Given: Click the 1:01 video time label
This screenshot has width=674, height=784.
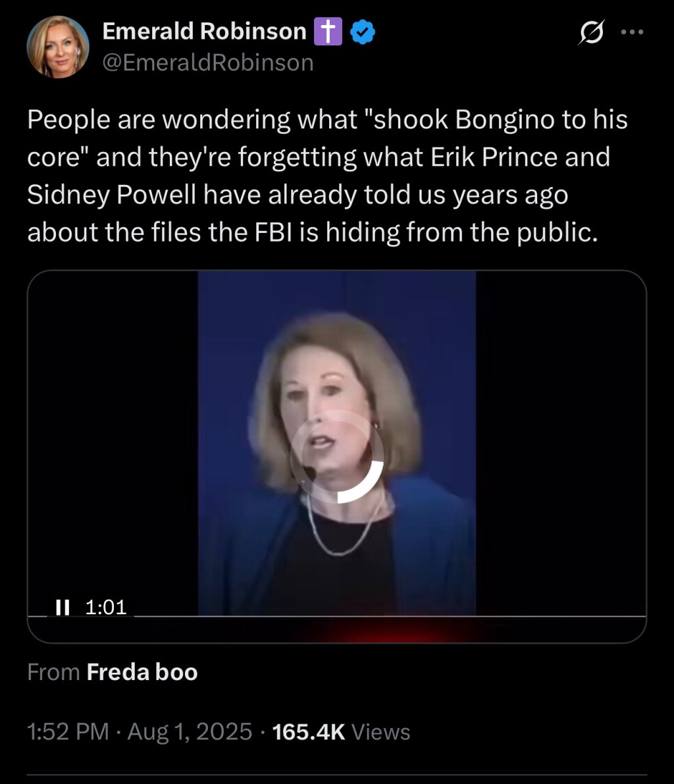Looking at the screenshot, I should [x=106, y=607].
